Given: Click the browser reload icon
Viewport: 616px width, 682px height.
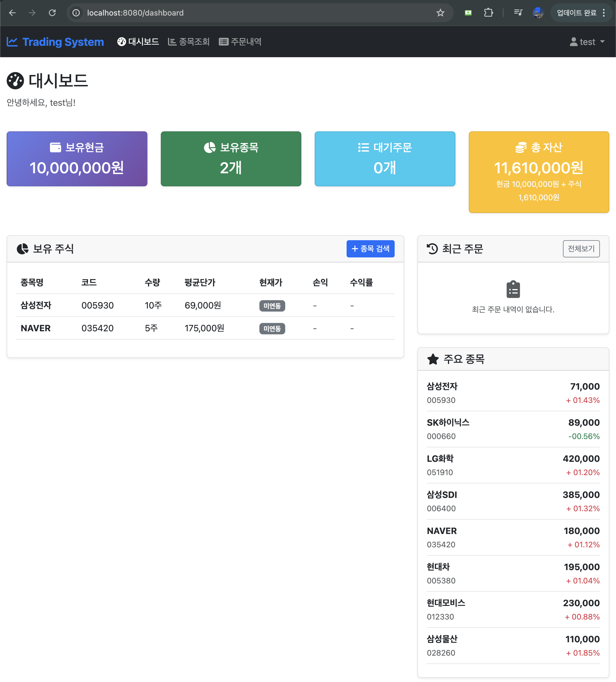Looking at the screenshot, I should pos(52,13).
